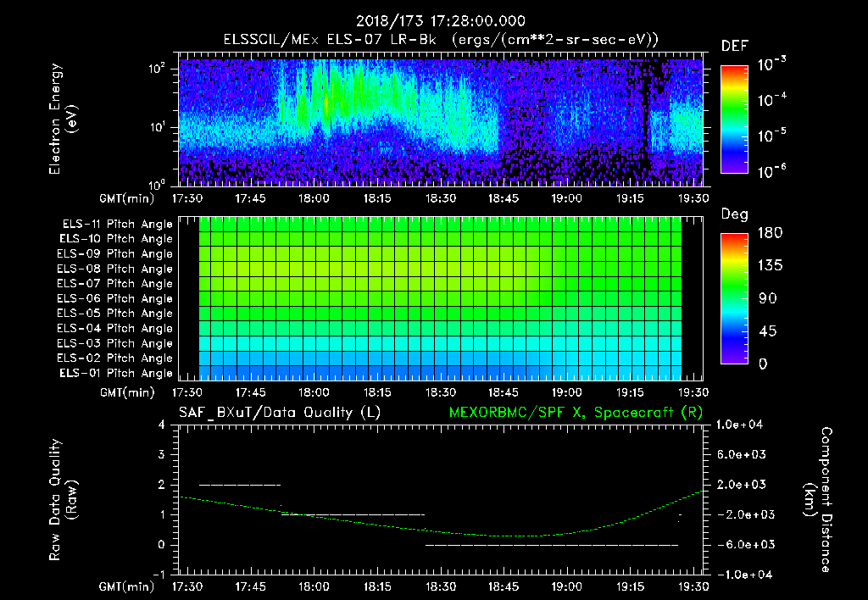
Task: Click the 17:30 tick label under the bottom plot
Action: (187, 586)
